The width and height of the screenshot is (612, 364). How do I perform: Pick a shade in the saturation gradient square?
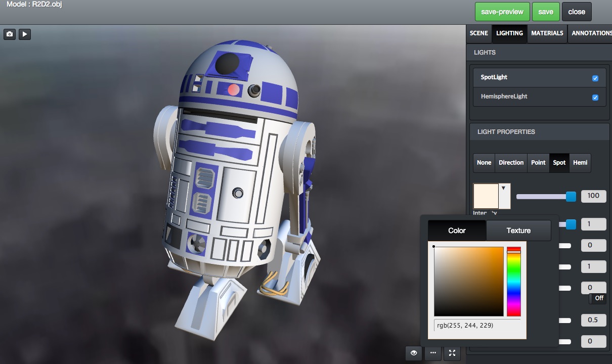tap(469, 282)
